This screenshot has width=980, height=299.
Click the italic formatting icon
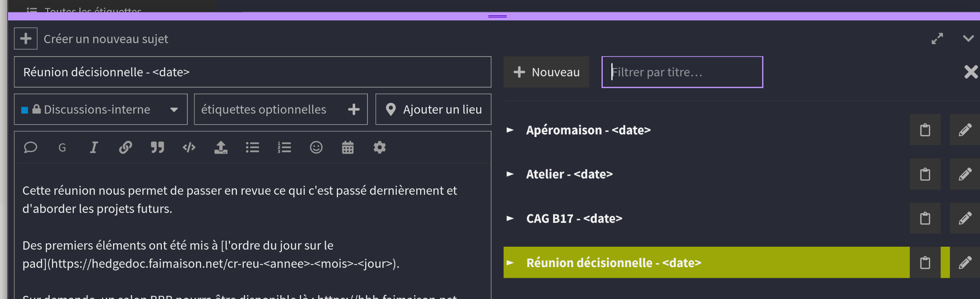[x=94, y=148]
